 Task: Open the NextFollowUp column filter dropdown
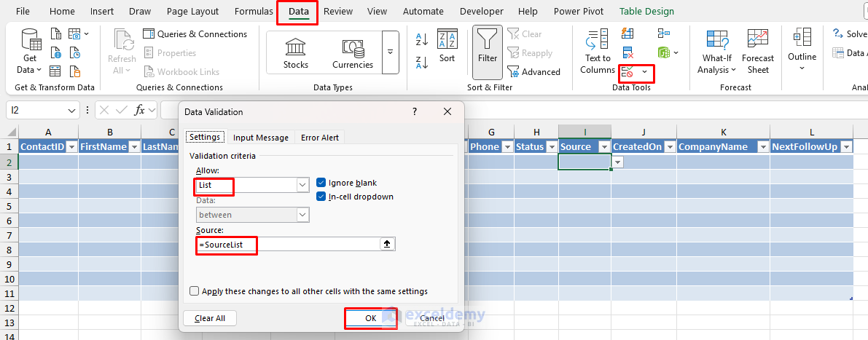pos(846,147)
